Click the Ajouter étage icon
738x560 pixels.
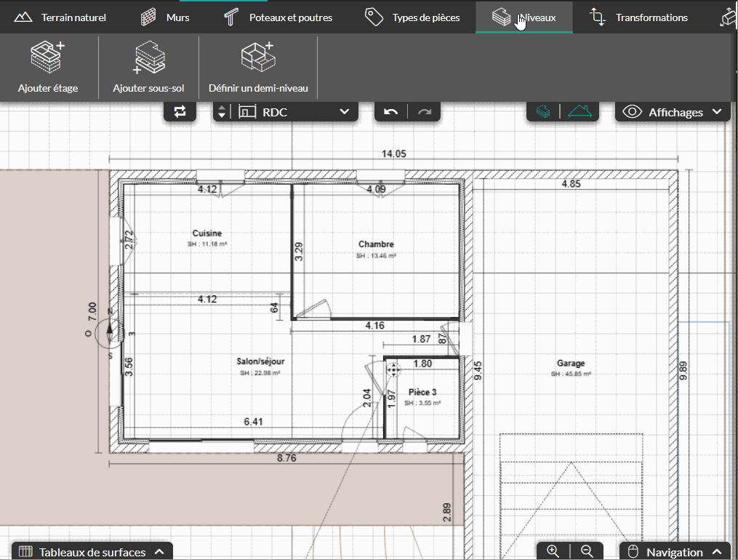[x=48, y=58]
